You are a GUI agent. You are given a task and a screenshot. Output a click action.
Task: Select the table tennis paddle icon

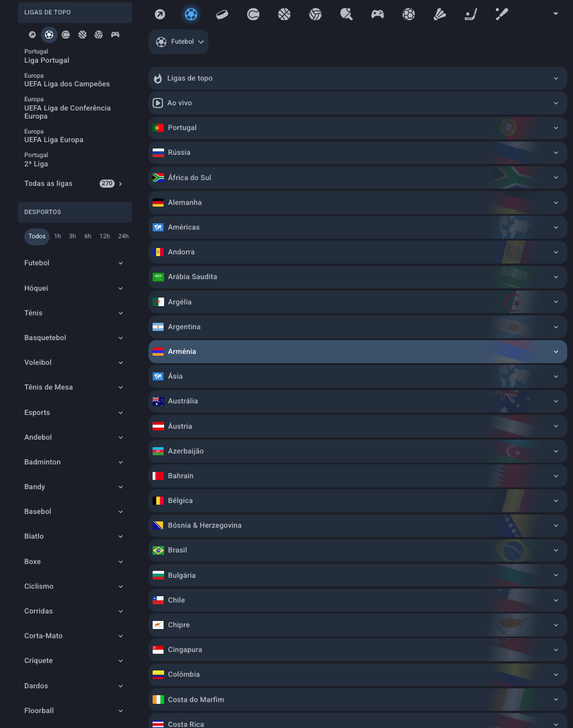point(347,14)
